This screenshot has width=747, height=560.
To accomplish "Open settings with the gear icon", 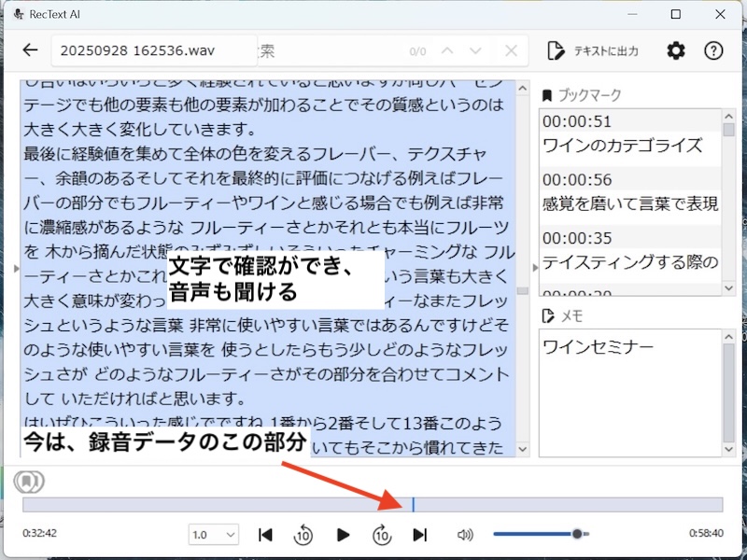I will tap(676, 50).
